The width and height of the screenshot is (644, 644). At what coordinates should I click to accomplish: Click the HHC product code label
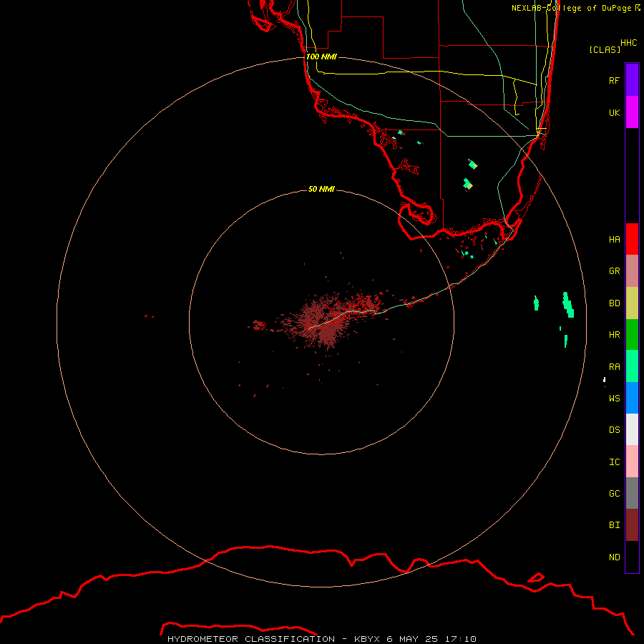click(628, 43)
